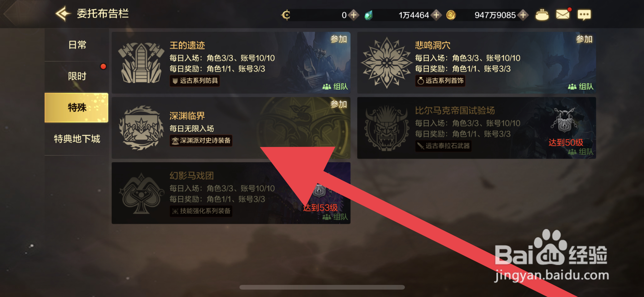Click the gold coin currency icon

point(451,15)
